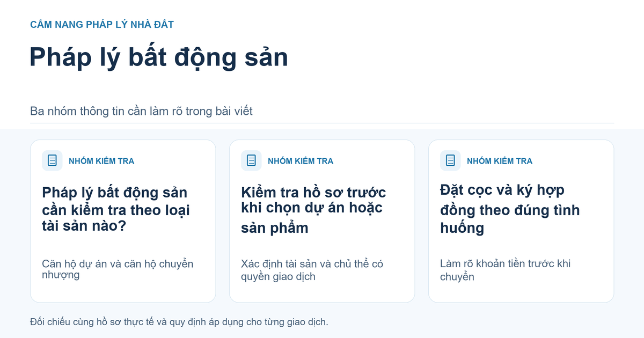The image size is (644, 338).
Task: Click 'NHÓM KIỂM TRA' label in 'Kiểm tra hồ sơ trước' card
Action: [x=301, y=161]
